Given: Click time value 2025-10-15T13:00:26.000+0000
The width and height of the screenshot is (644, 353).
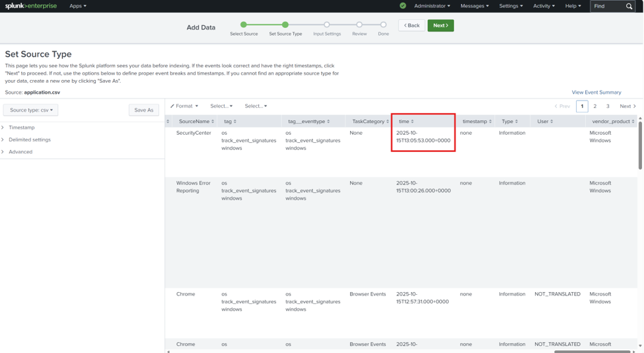Looking at the screenshot, I should pos(423,187).
